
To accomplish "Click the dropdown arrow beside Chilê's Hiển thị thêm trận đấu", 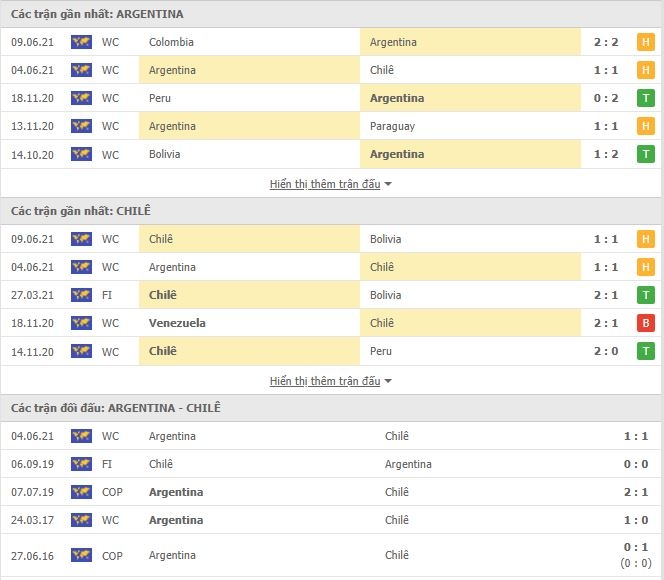I will click(x=388, y=381).
